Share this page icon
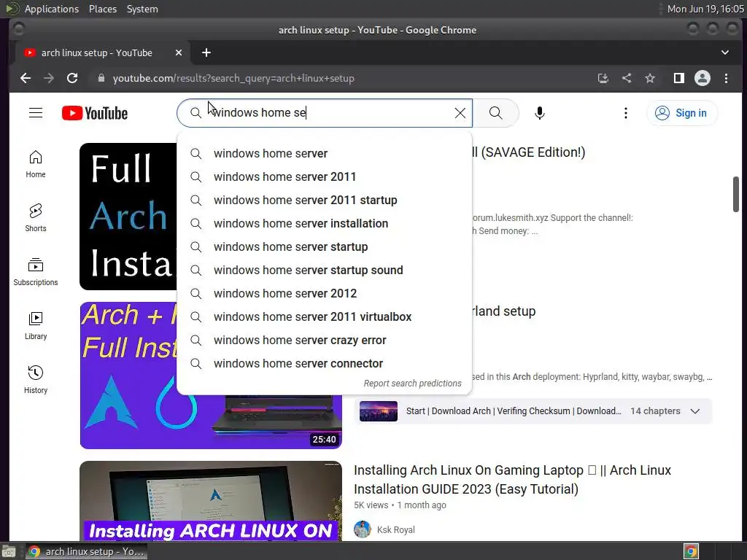747x560 pixels. (x=627, y=78)
